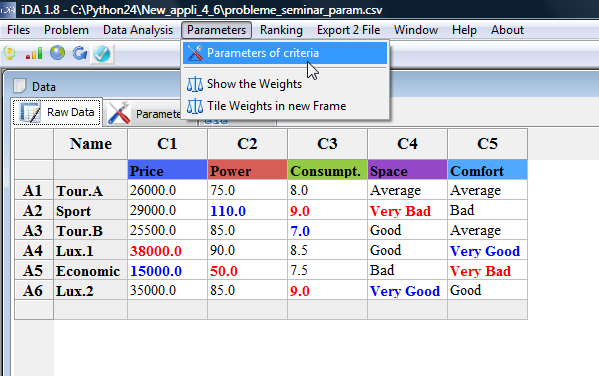Image resolution: width=599 pixels, height=376 pixels.
Task: Click the Tour.B name cell
Action: (x=91, y=230)
